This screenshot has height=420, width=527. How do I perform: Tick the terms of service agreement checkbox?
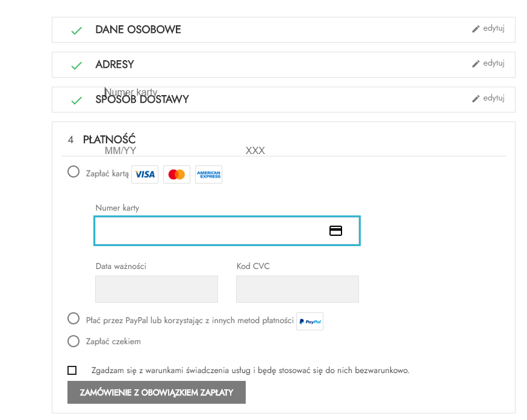click(x=72, y=370)
